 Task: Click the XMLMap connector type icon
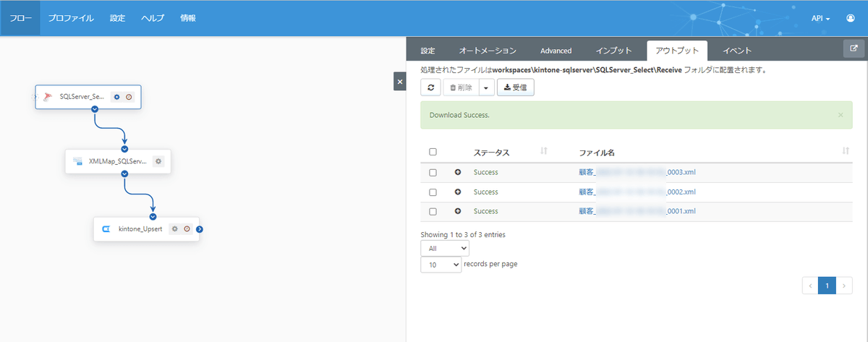(77, 161)
